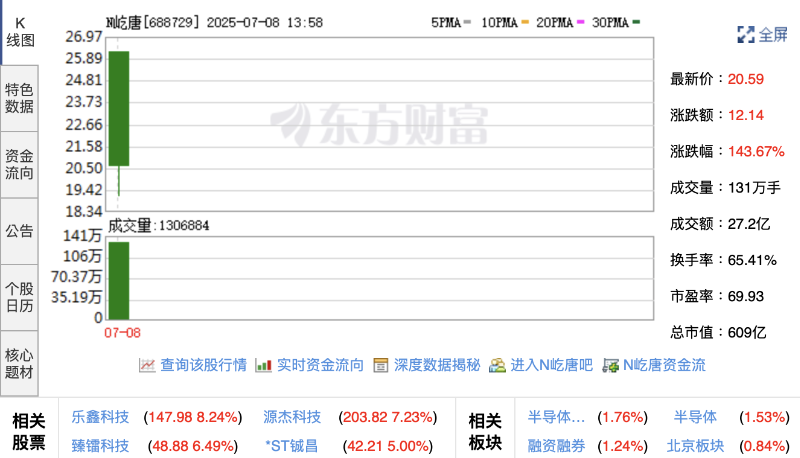Click the 26.97 price axis label
Image resolution: width=800 pixels, height=458 pixels.
[84, 37]
